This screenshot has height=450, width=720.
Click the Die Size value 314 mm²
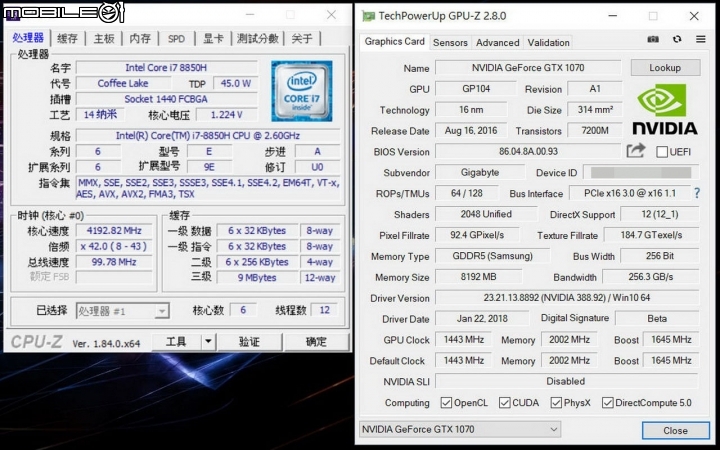pos(595,109)
